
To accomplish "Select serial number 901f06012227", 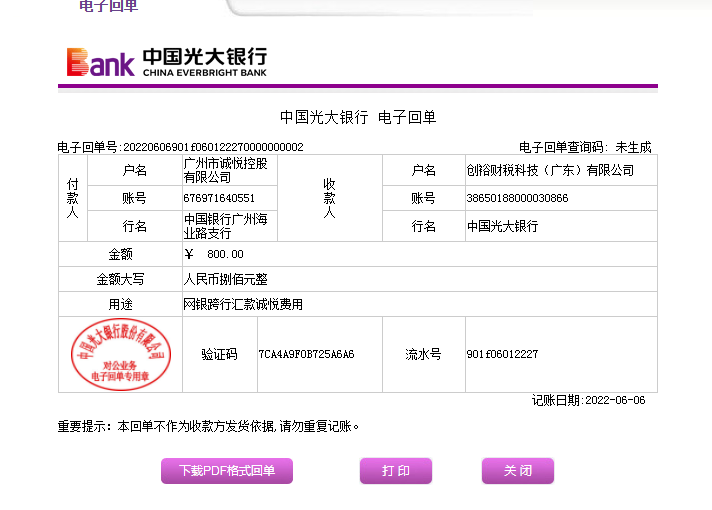I will coord(502,354).
